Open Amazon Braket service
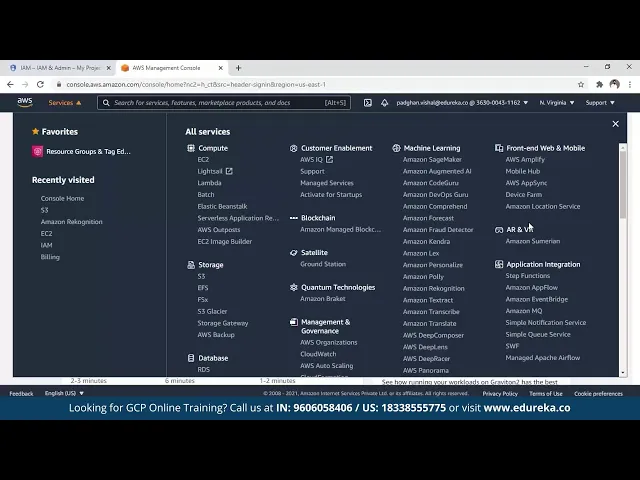The height and width of the screenshot is (480, 640). [323, 299]
